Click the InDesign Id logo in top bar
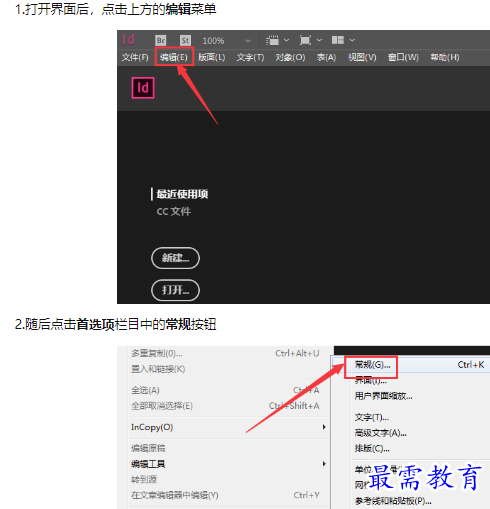The image size is (490, 509). click(x=128, y=40)
